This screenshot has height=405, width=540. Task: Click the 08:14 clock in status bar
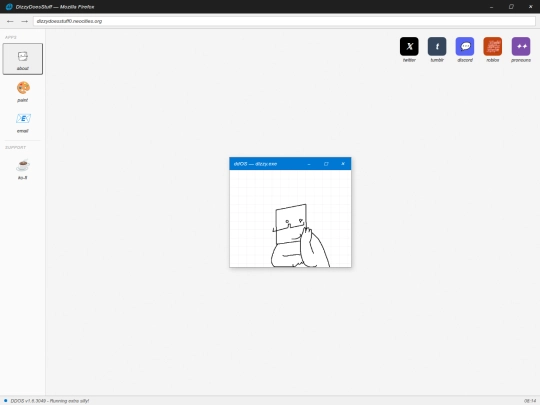530,401
